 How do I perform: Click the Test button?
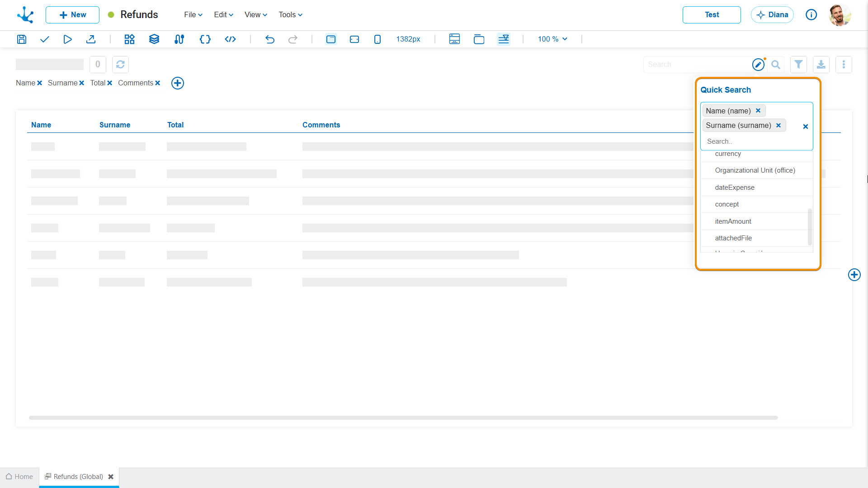712,15
